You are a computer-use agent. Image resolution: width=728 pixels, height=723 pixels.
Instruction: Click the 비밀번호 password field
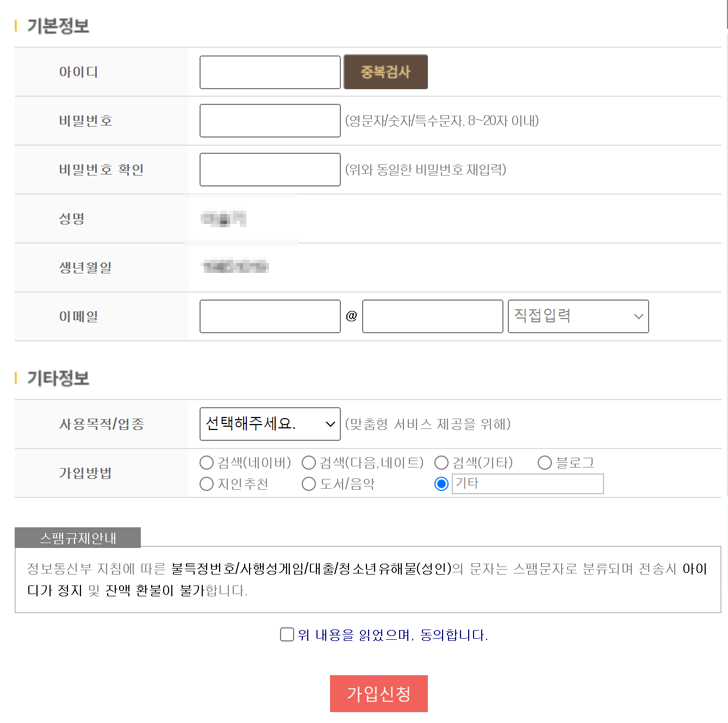270,121
